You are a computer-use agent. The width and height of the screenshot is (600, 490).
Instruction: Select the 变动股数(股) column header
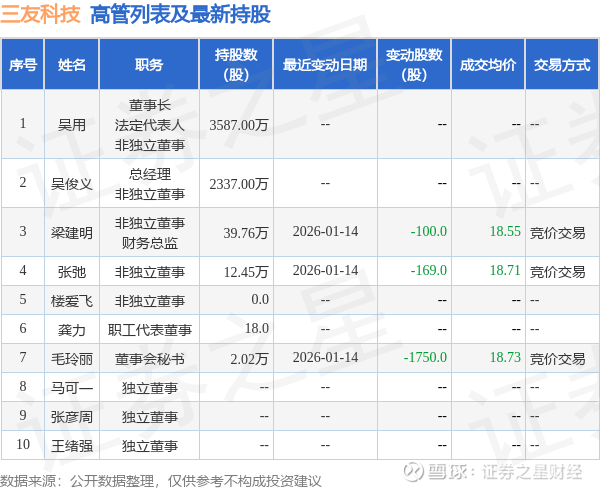tap(414, 65)
